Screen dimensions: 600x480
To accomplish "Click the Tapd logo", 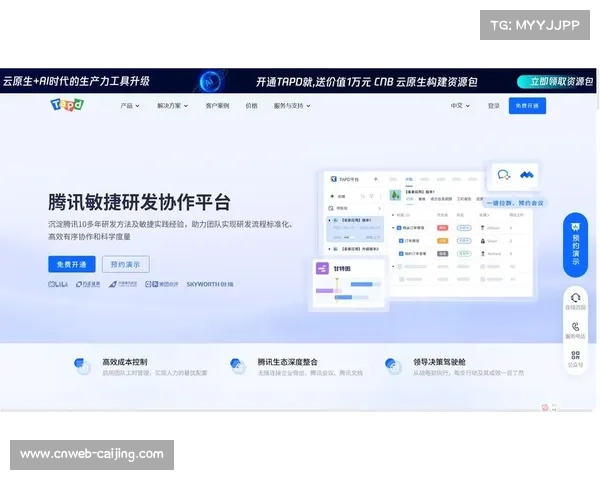I will click(x=67, y=104).
